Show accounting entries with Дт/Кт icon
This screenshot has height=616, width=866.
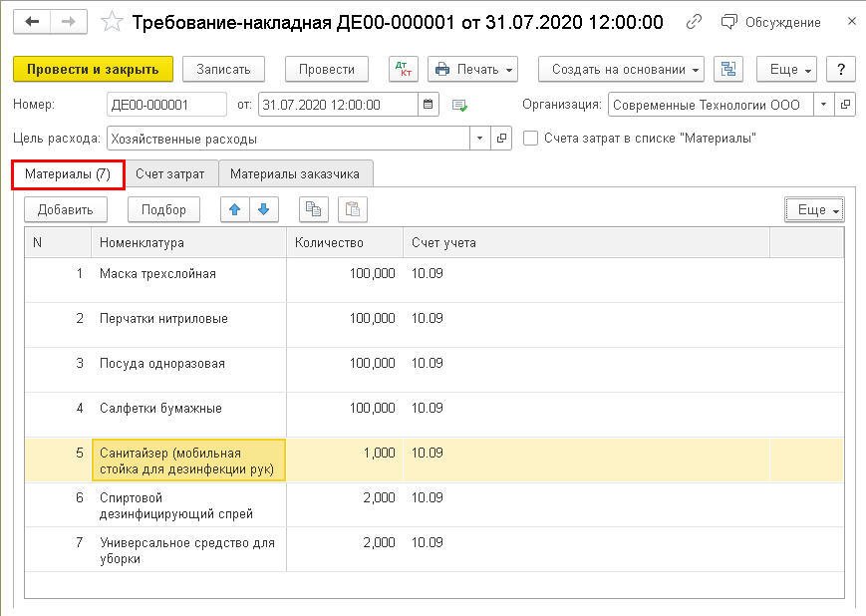coord(404,69)
